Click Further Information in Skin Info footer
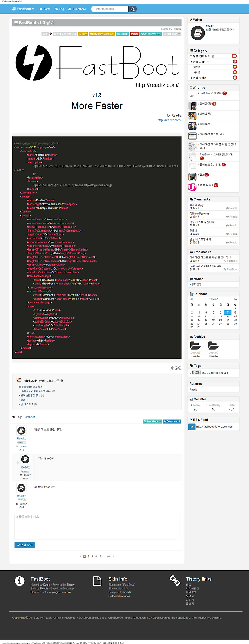 (119, 596)
